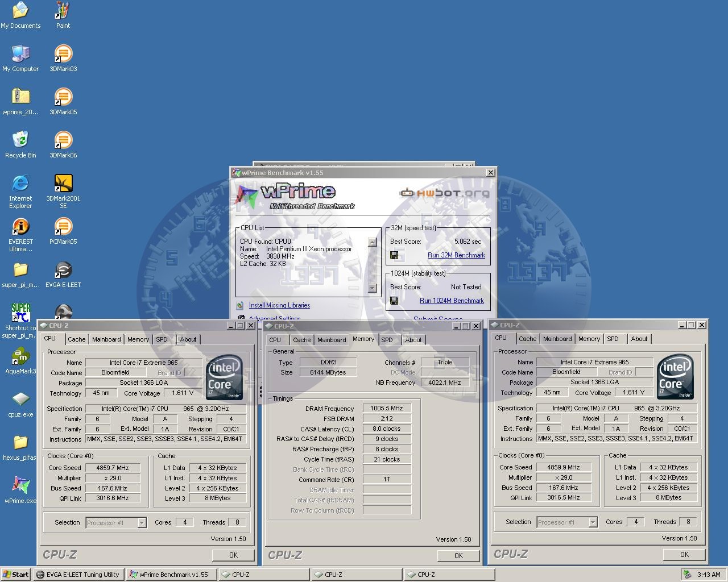
Task: Select wPrime Benchmark v1.55 taskbar button
Action: tap(171, 574)
